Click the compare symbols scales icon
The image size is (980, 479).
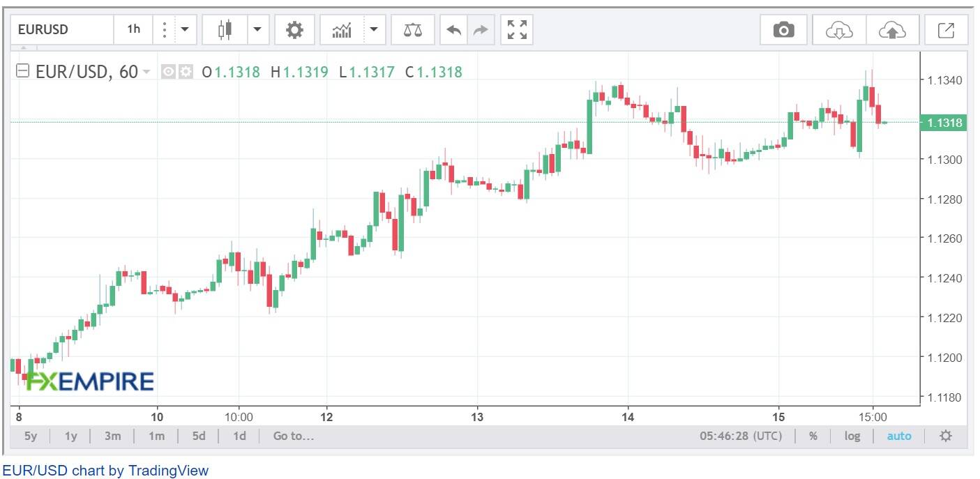click(x=413, y=29)
